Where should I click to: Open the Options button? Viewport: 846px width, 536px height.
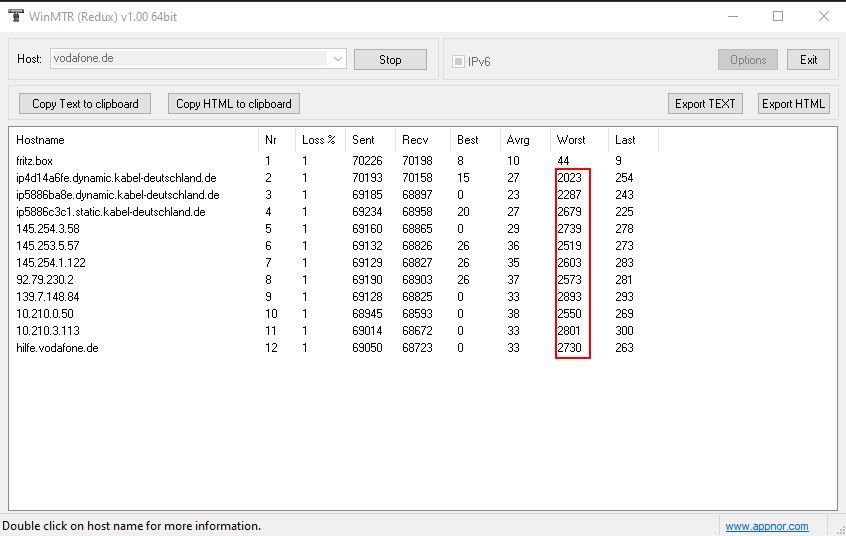pos(748,60)
